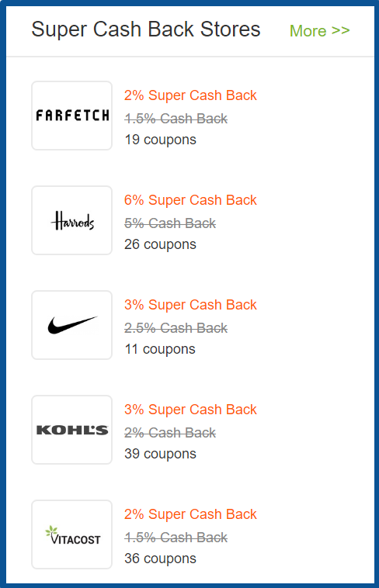This screenshot has height=588, width=379.
Task: View more Super Cash Back stores
Action: (x=320, y=31)
